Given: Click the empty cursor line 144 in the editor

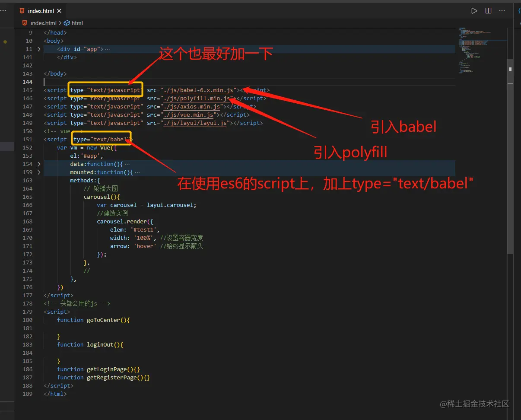Looking at the screenshot, I should click(x=249, y=82).
